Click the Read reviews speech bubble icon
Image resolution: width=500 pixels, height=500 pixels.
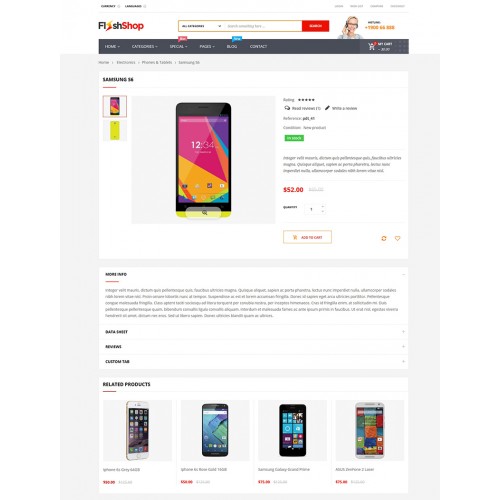(287, 108)
